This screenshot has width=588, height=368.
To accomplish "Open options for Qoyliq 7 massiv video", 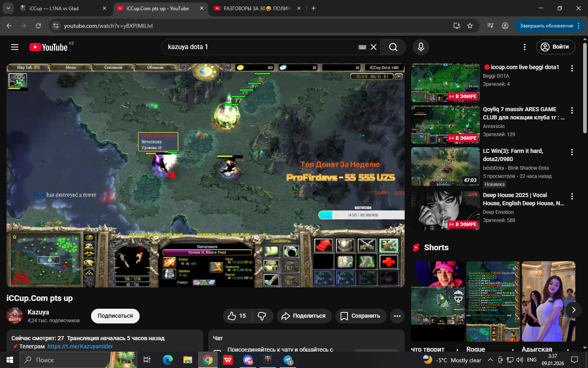I will pos(572,110).
